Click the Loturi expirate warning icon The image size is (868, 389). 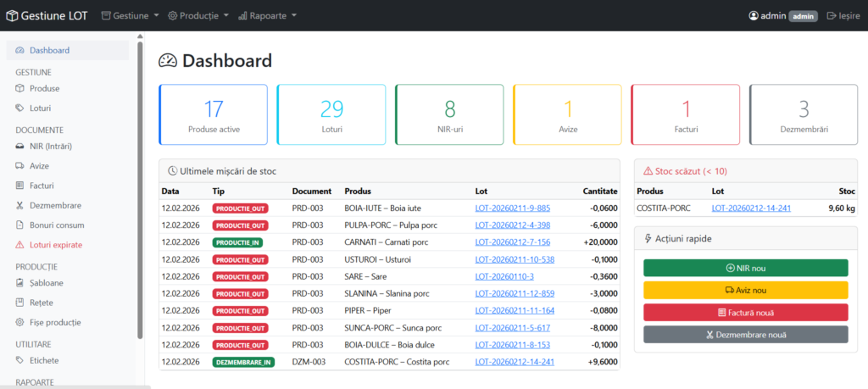tap(21, 245)
